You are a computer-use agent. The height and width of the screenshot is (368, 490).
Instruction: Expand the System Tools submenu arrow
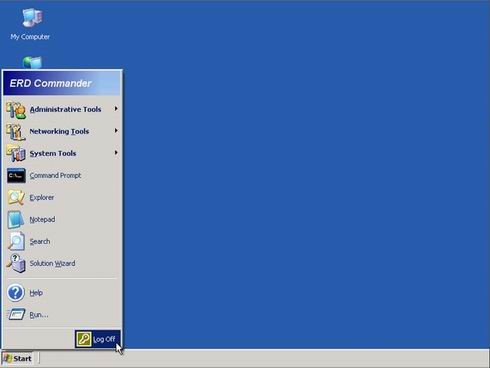[x=116, y=153]
